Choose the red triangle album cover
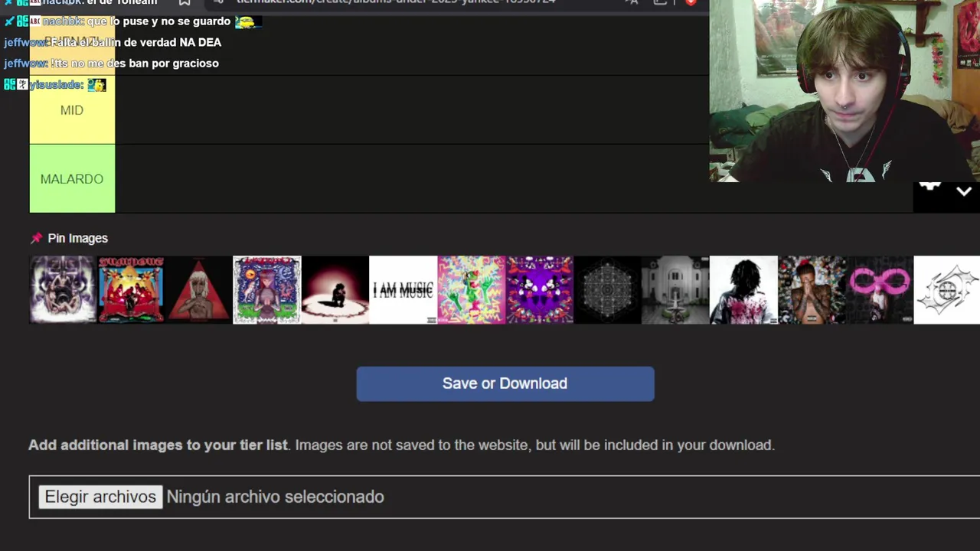Image resolution: width=980 pixels, height=551 pixels. click(x=199, y=290)
